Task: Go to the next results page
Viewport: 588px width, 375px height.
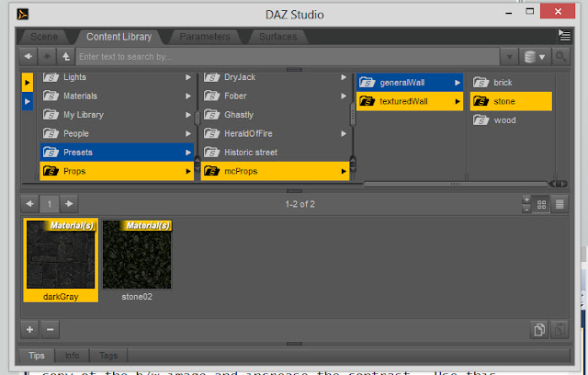Action: [69, 204]
